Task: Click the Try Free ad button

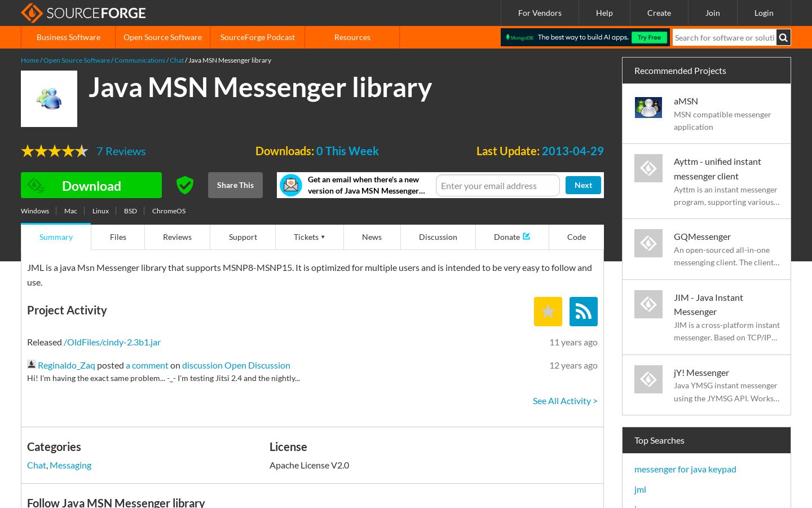Action: [649, 37]
